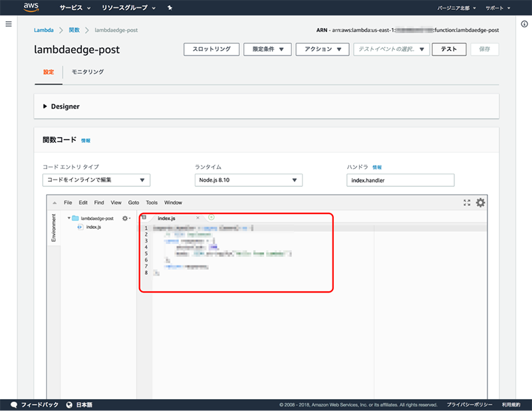Click テスト button

coord(449,49)
